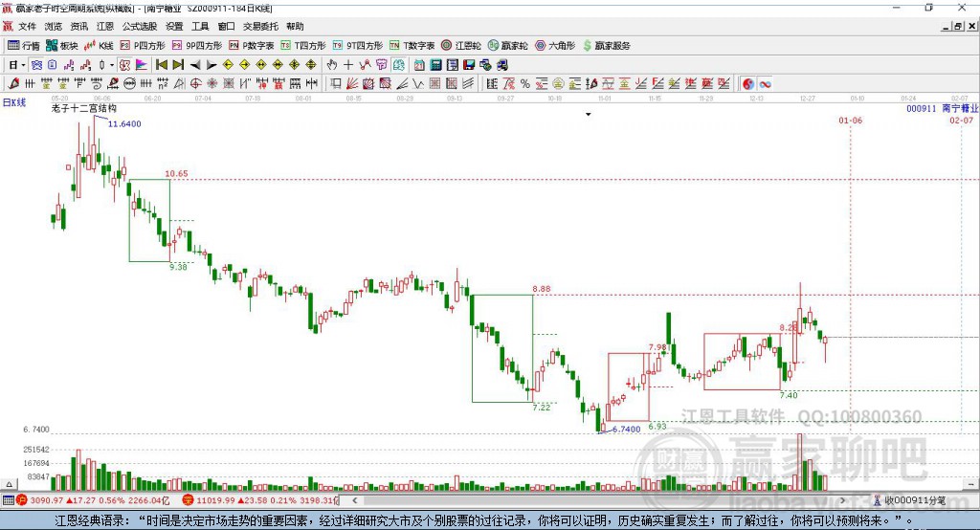Select the hand pan tool
Viewport: 980px width, 530px height.
(x=332, y=65)
